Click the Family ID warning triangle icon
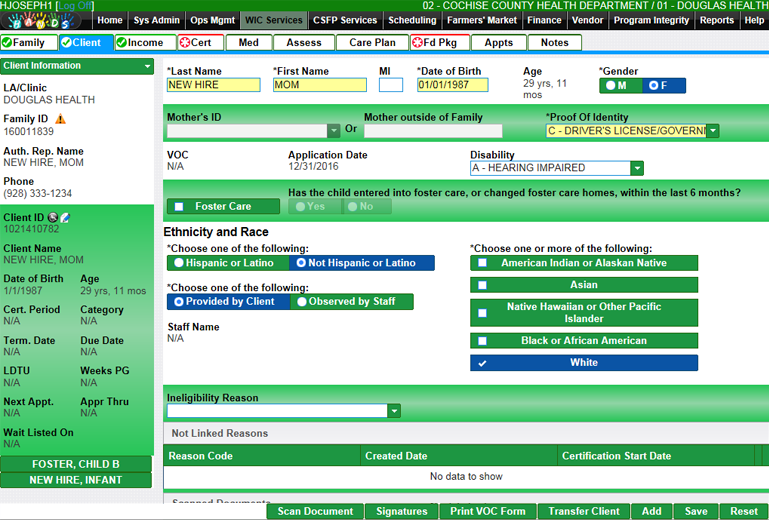Viewport: 769px width, 520px height. tap(61, 119)
